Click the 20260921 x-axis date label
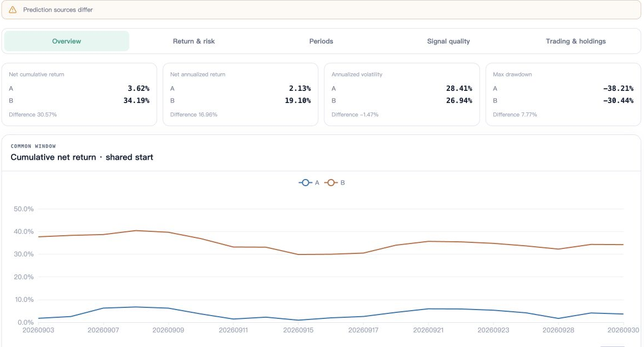This screenshot has width=644, height=347. coord(428,330)
